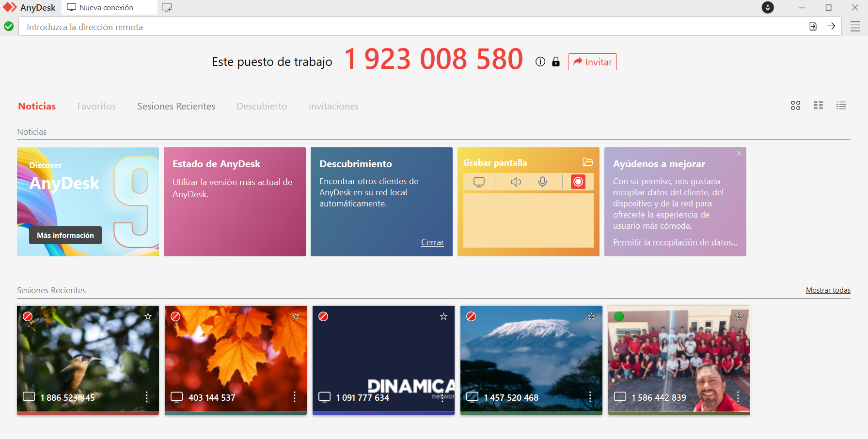868x439 pixels.
Task: Click the info icon beside workstation ID
Action: coord(540,62)
